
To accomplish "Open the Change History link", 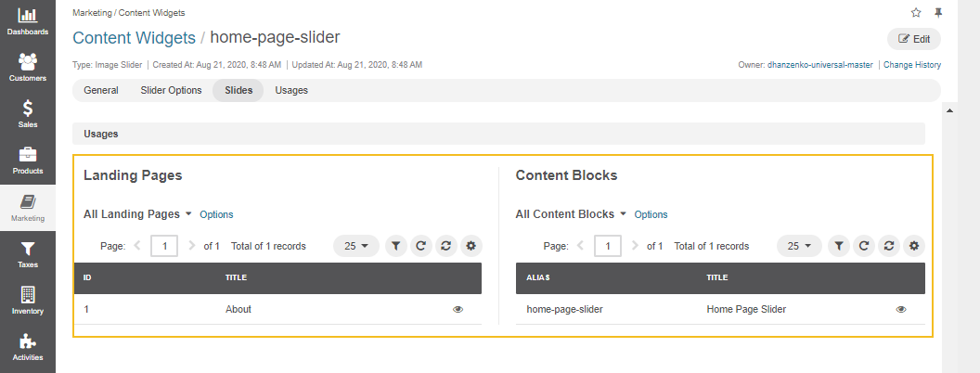I will pyautogui.click(x=912, y=64).
